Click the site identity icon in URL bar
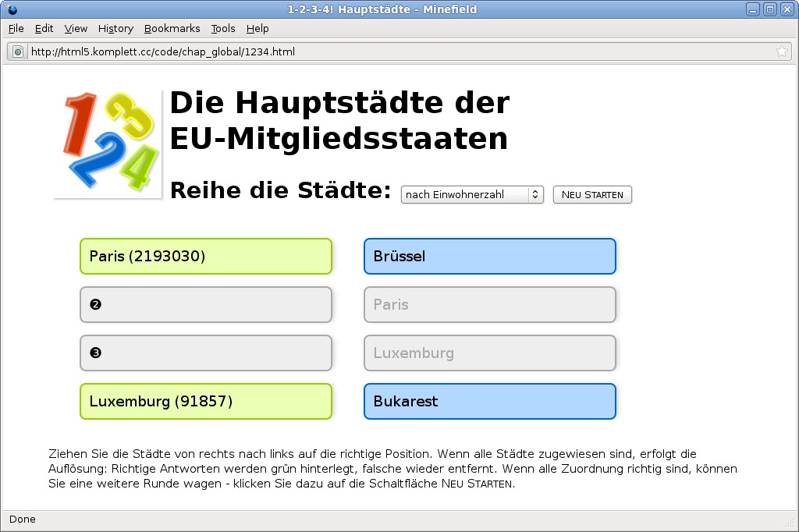Viewport: 799px width, 532px height. click(18, 51)
